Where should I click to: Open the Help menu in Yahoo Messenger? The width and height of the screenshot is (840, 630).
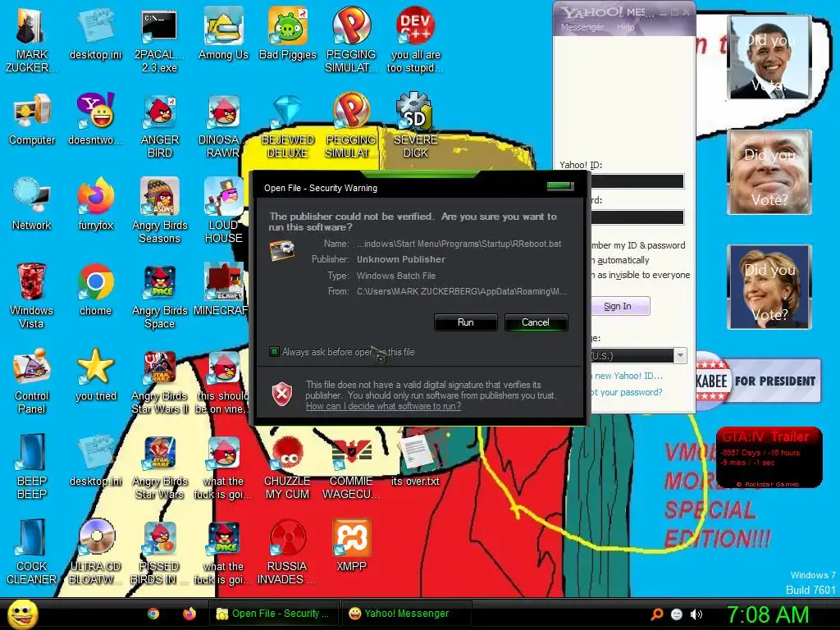click(x=625, y=27)
